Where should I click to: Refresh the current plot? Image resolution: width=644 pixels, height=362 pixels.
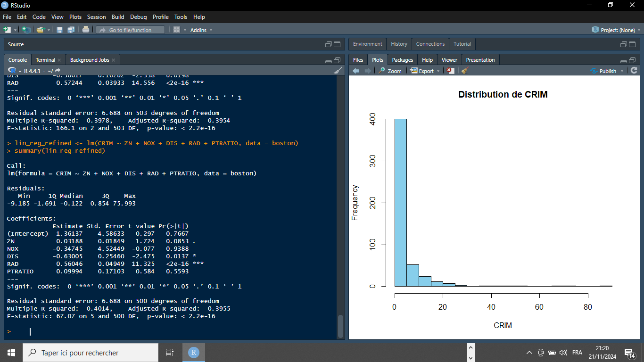[634, 71]
